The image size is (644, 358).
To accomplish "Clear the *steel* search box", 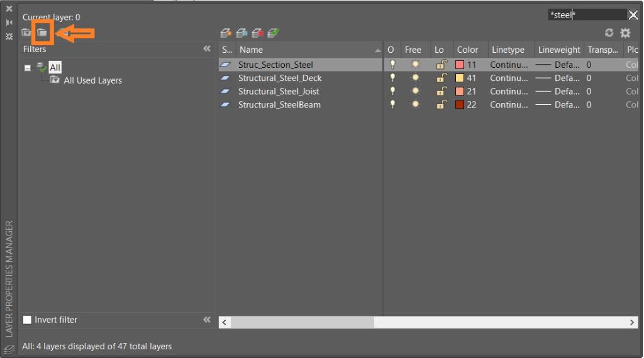I will coord(633,15).
